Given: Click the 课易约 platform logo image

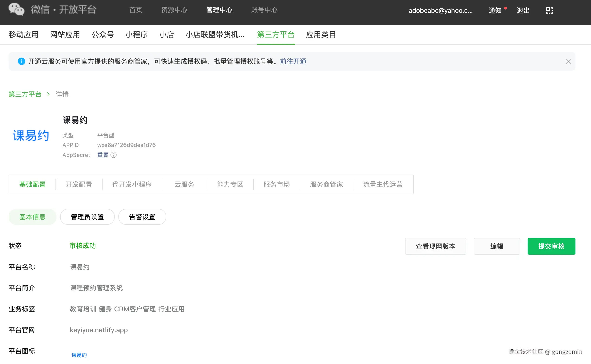Looking at the screenshot, I should [x=31, y=136].
